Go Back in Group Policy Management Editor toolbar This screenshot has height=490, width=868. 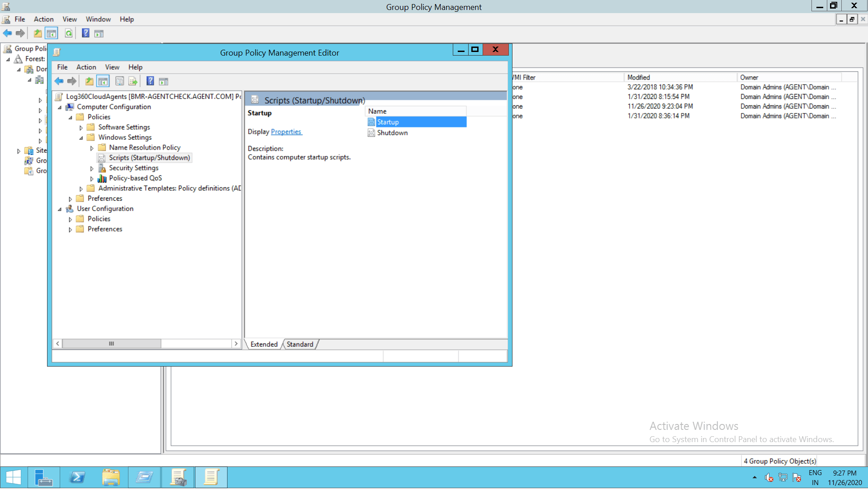click(59, 81)
